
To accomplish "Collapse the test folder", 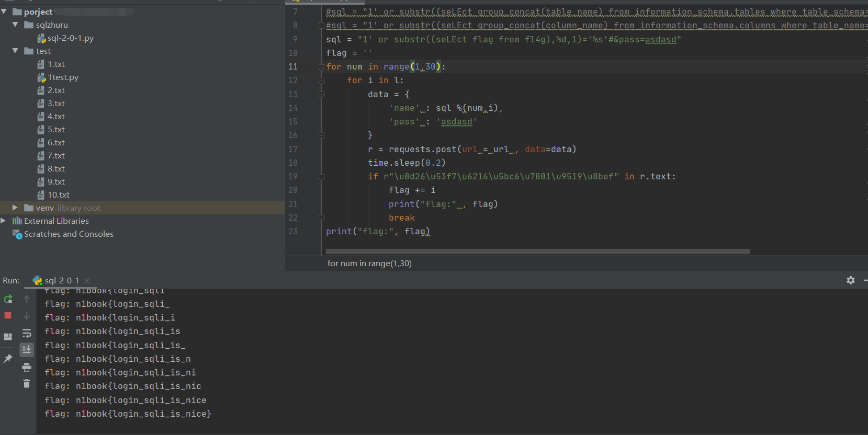I will tap(15, 51).
